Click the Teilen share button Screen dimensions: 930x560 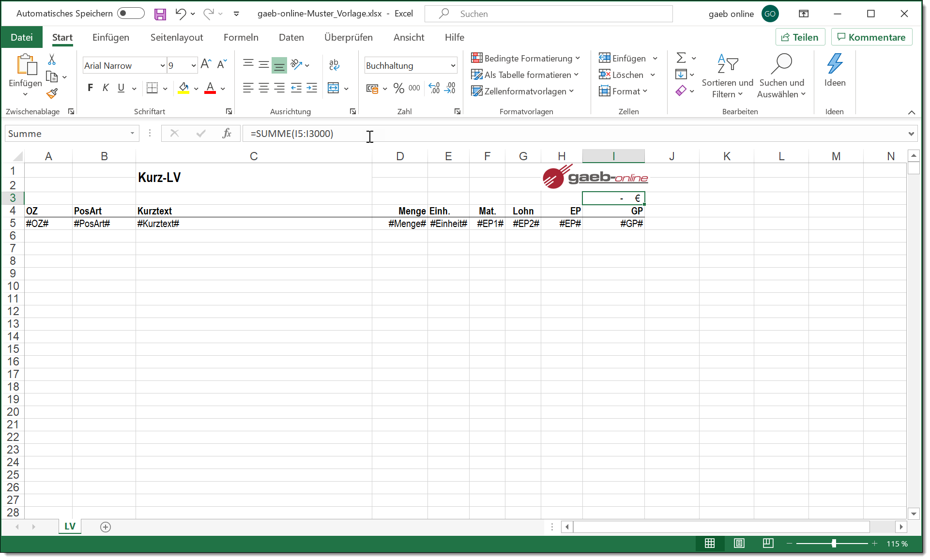[x=800, y=37]
